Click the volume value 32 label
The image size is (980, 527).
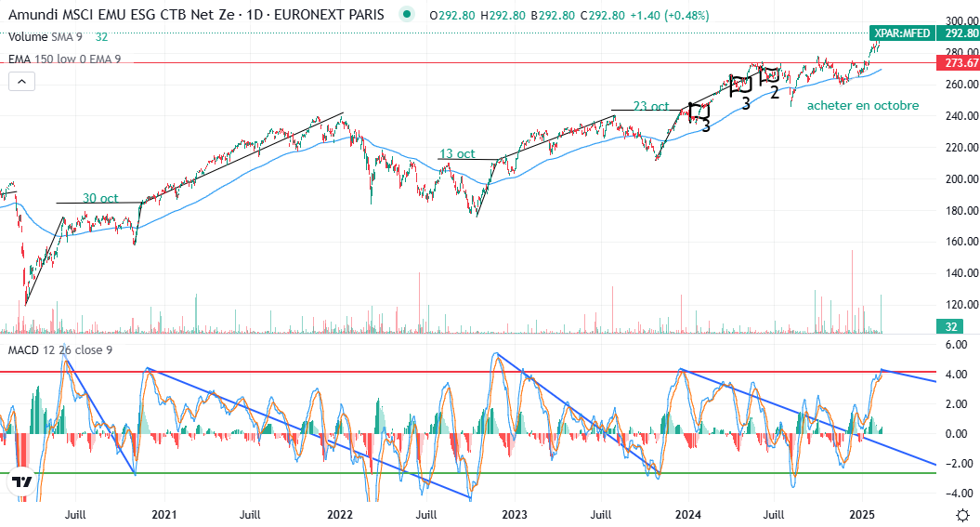coord(950,326)
